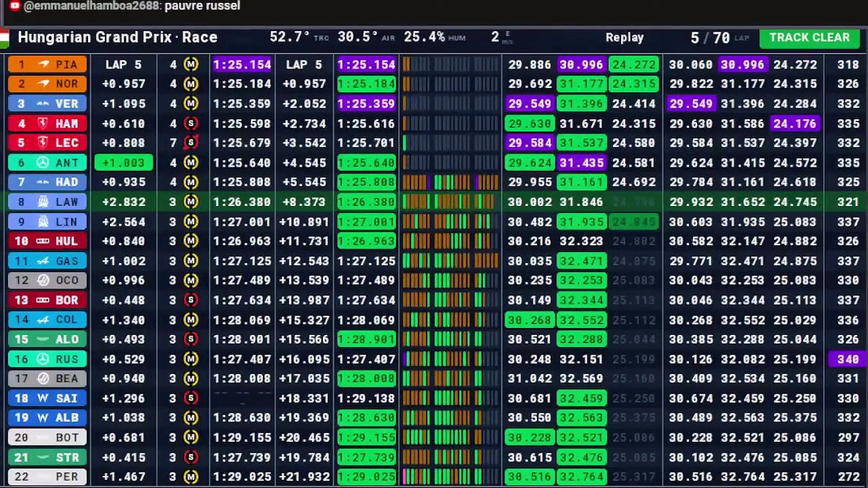Click the 1:25.679 last lap for LEC

(242, 143)
